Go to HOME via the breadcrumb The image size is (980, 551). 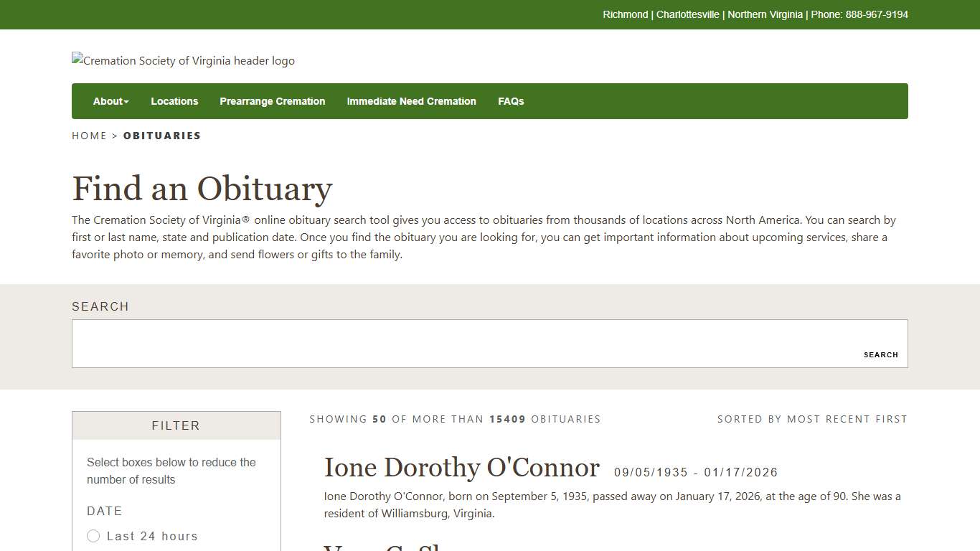[x=89, y=136]
